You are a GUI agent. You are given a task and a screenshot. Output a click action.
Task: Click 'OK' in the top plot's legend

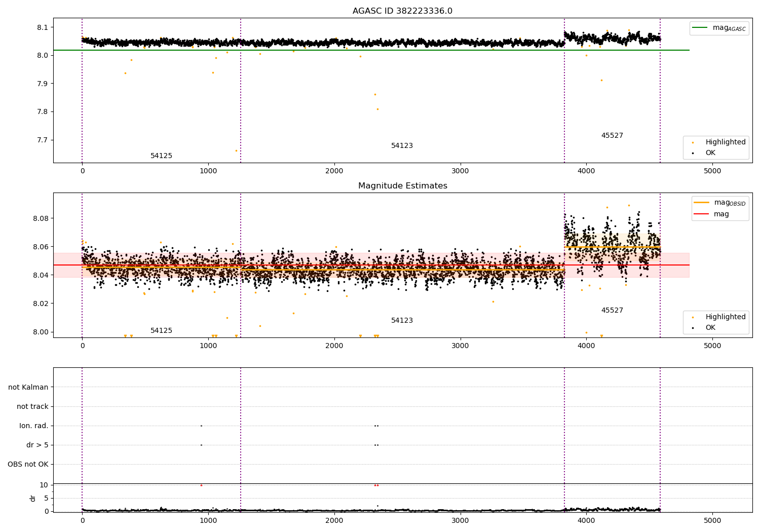click(x=710, y=153)
